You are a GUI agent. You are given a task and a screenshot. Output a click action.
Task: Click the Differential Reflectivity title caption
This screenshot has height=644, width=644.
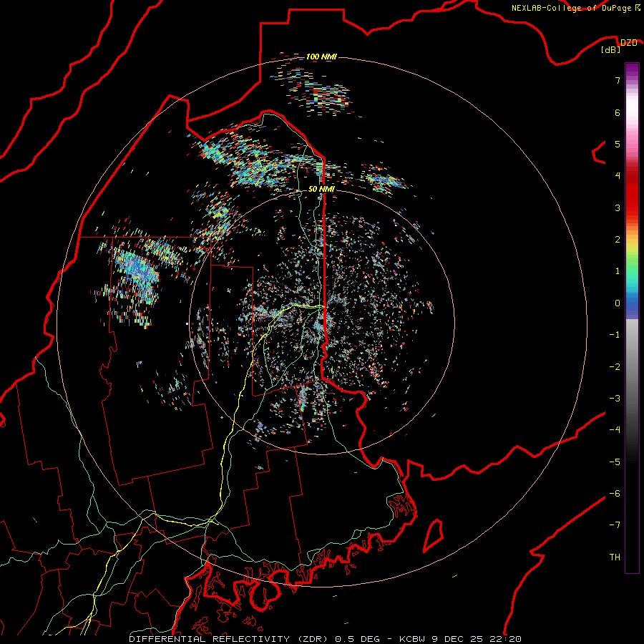(x=228, y=639)
